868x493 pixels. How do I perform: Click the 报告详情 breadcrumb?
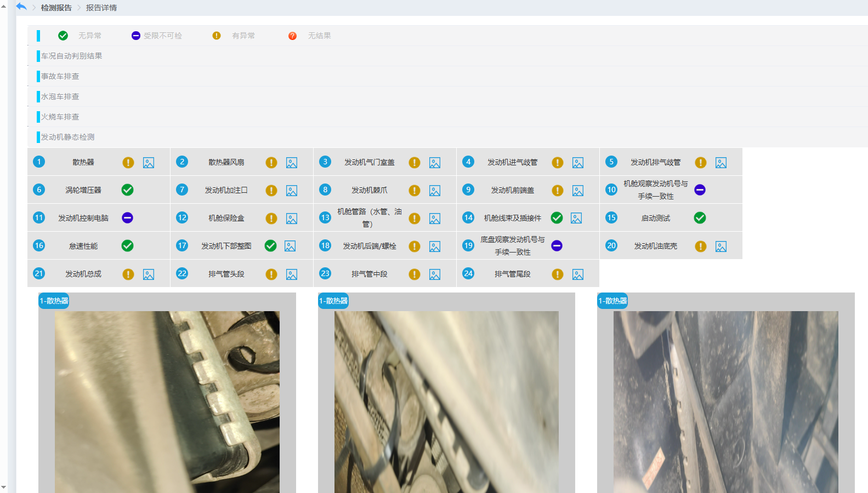pos(101,8)
